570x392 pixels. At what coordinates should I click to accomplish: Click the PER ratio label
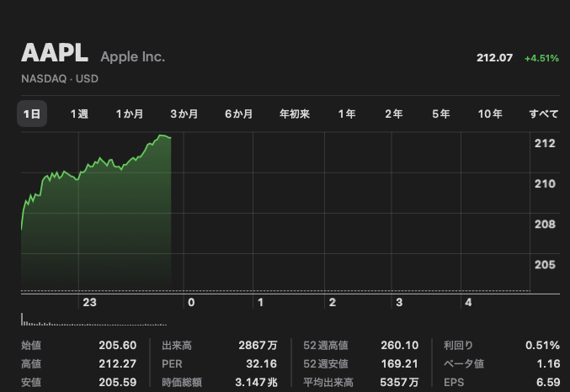(172, 363)
